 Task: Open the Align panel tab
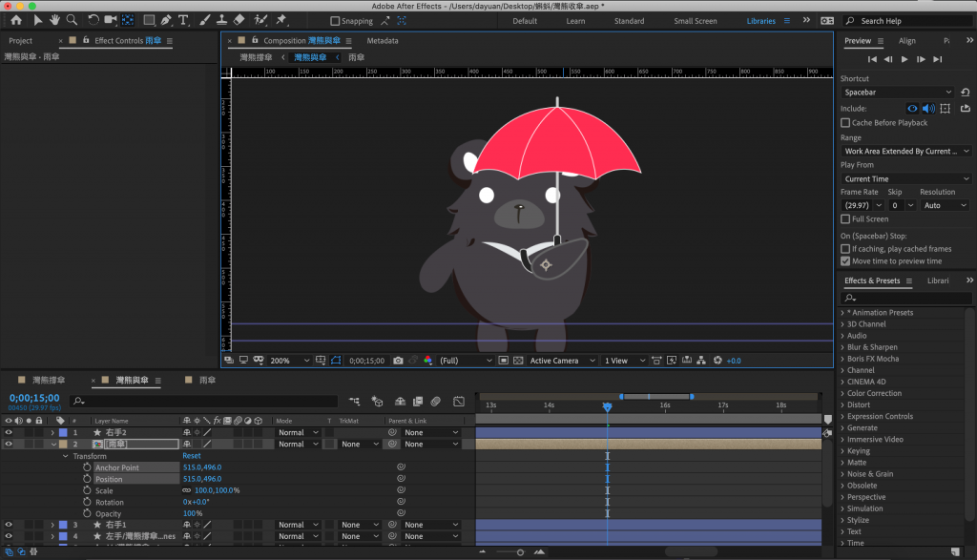click(x=907, y=40)
